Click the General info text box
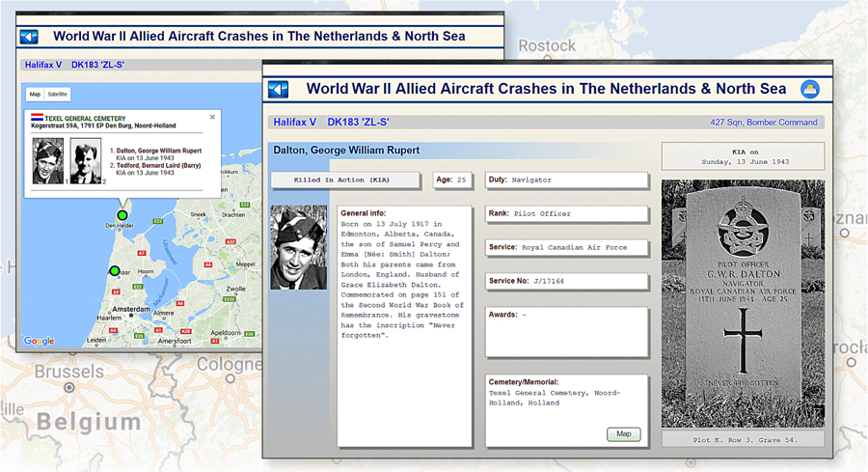This screenshot has height=472, width=868. [405, 326]
